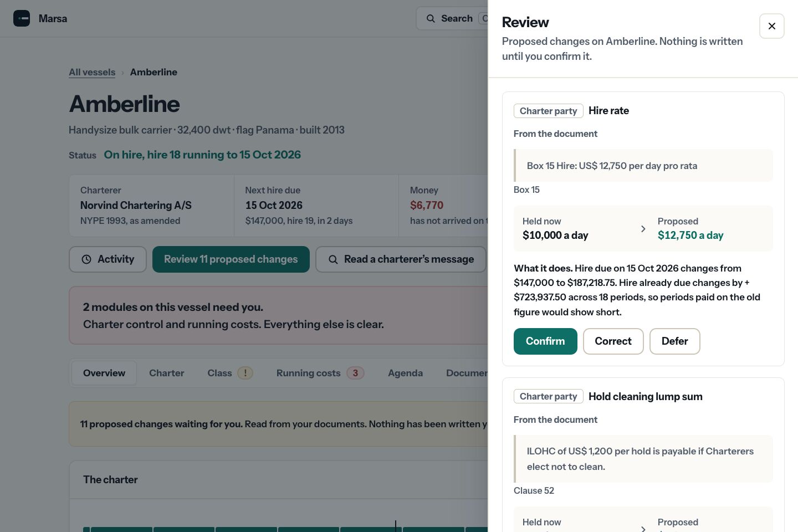Click the search magnifier icon
This screenshot has width=798, height=532.
coord(431,18)
